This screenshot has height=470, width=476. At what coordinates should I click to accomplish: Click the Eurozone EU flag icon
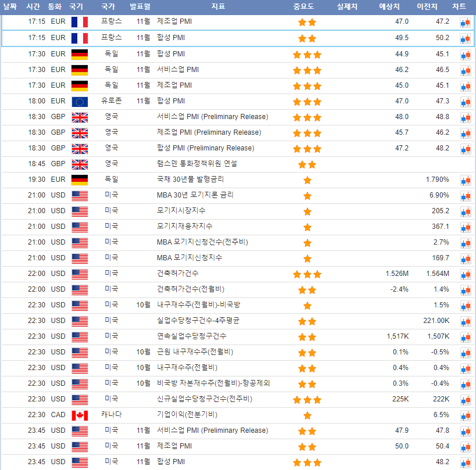(x=79, y=102)
